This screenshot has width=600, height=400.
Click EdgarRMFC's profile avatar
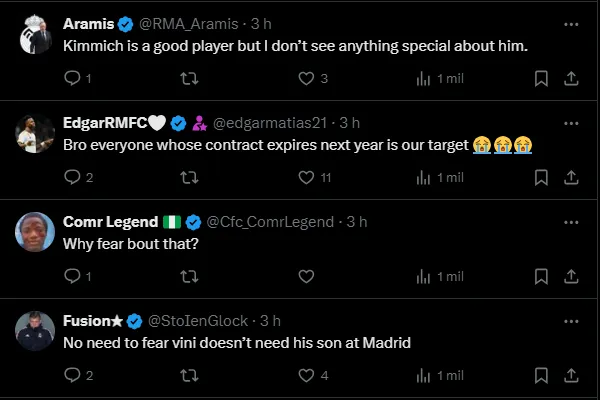34,131
